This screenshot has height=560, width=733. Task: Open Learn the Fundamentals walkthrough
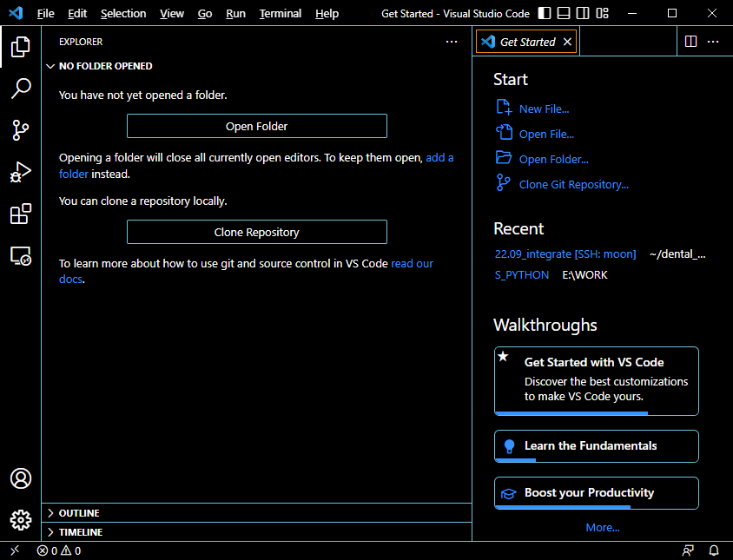(x=597, y=446)
